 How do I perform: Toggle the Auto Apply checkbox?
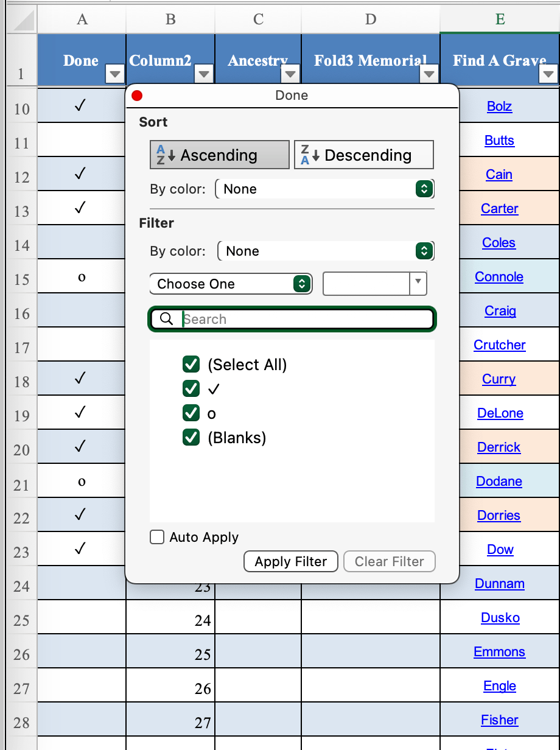pyautogui.click(x=157, y=537)
